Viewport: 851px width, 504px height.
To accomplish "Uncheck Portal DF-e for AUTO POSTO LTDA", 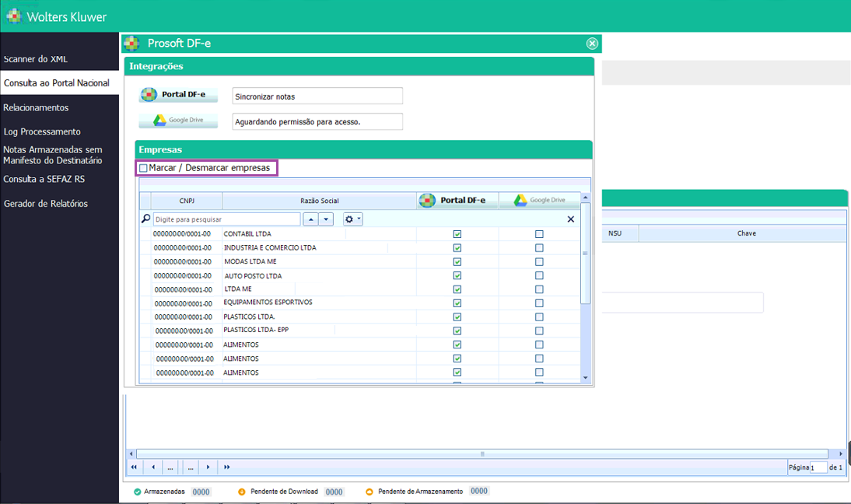I will [x=457, y=275].
